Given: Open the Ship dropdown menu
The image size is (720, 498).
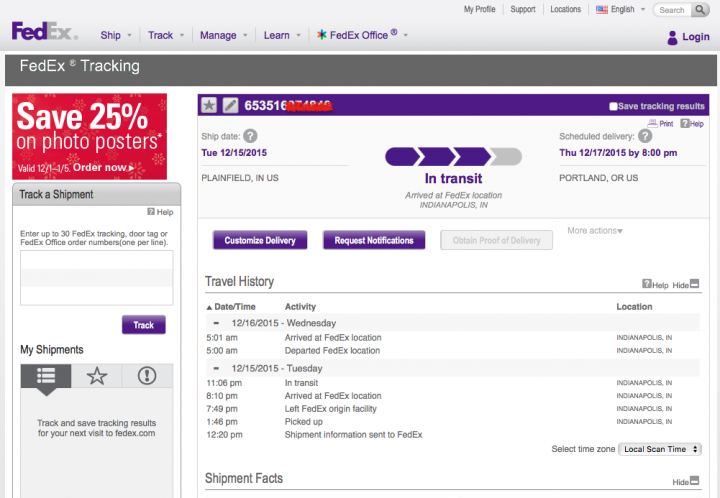Looking at the screenshot, I should click(x=116, y=35).
